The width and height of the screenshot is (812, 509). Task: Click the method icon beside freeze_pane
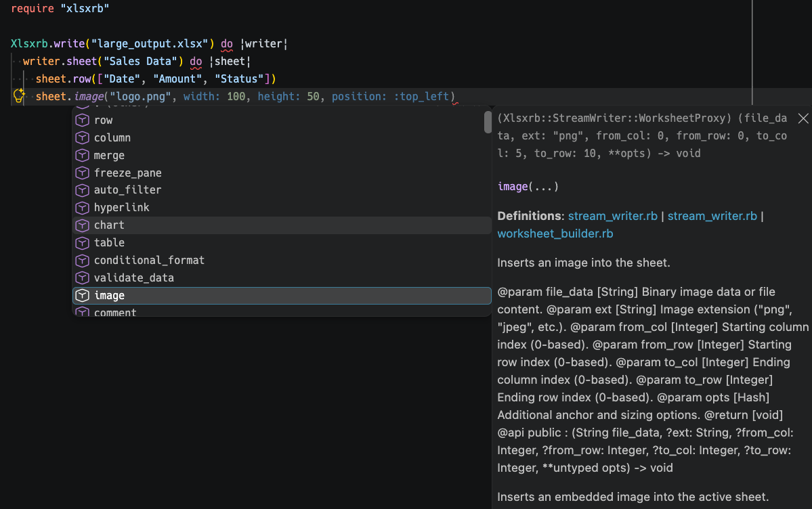(83, 173)
